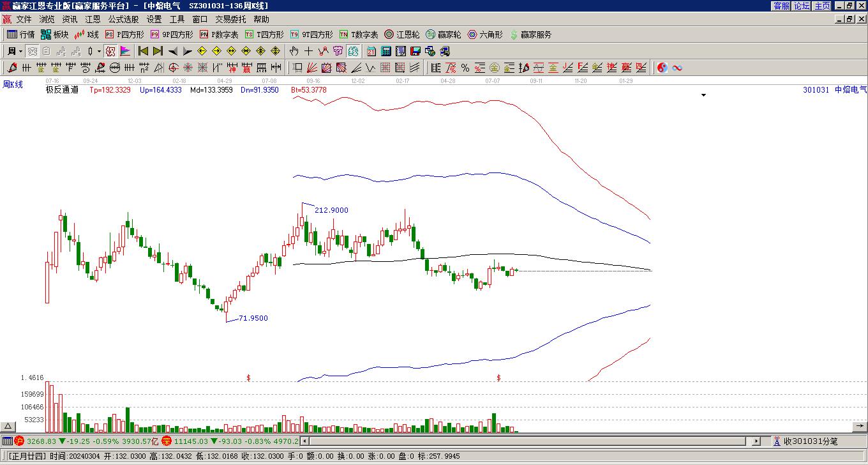Click the red 赢 character tool icon
Image resolution: width=868 pixels, height=465 pixels.
(x=246, y=68)
